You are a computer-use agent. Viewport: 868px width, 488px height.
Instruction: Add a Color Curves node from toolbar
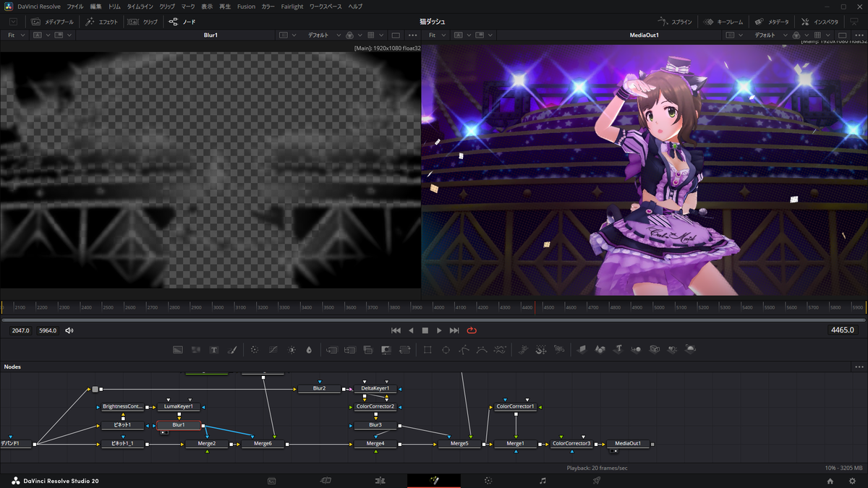[273, 350]
